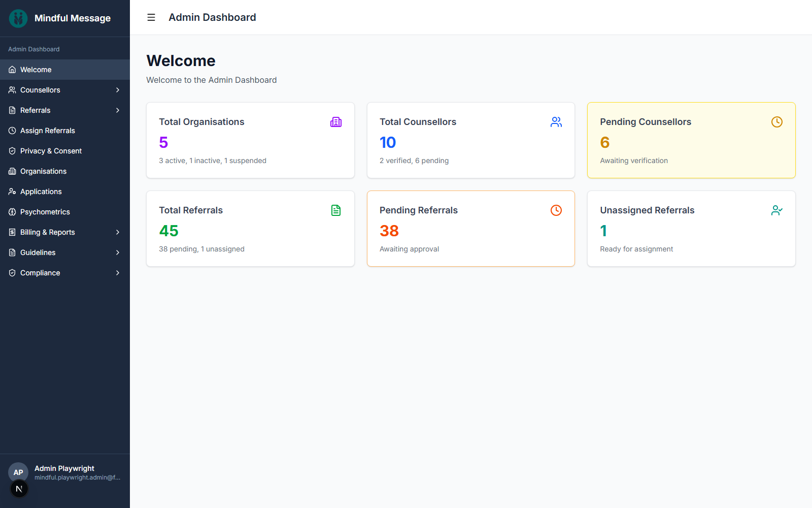Viewport: 812px width, 508px height.
Task: Open the Total Organisations card
Action: point(250,140)
